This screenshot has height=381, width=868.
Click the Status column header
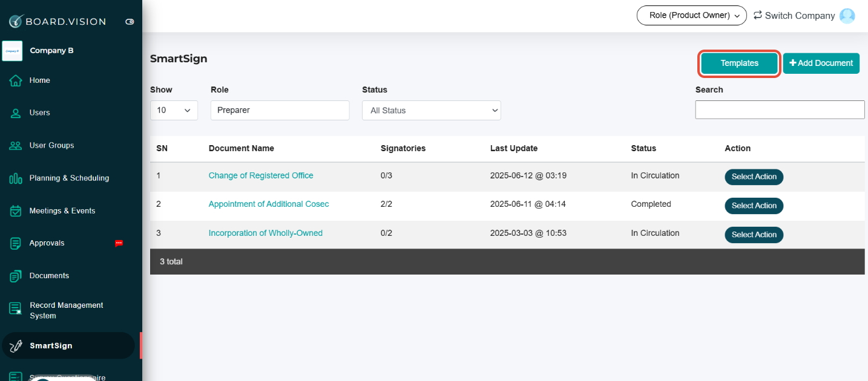643,148
